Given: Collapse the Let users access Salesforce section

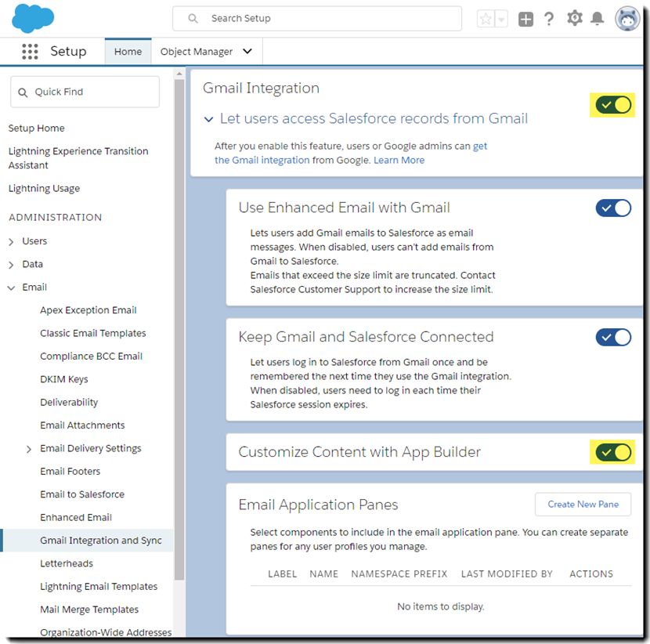Looking at the screenshot, I should 208,119.
